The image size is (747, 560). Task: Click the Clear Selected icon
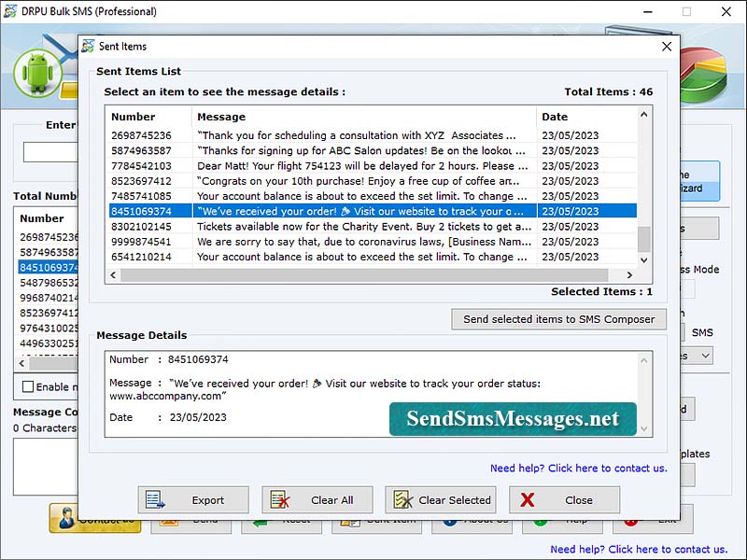[402, 499]
